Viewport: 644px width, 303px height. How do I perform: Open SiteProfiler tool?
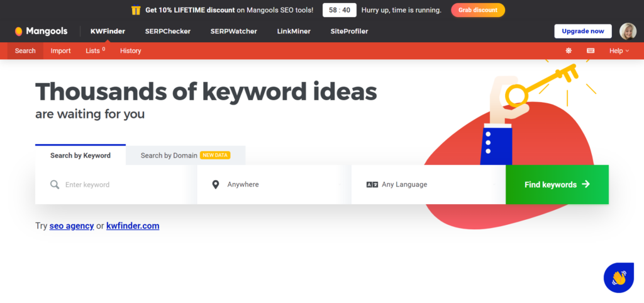click(349, 31)
